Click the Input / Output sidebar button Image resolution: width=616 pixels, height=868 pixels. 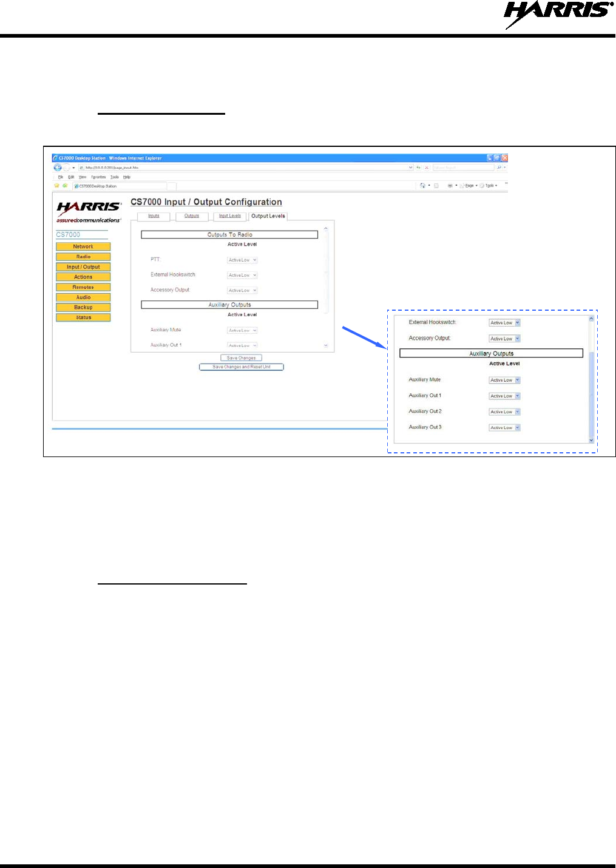point(83,267)
